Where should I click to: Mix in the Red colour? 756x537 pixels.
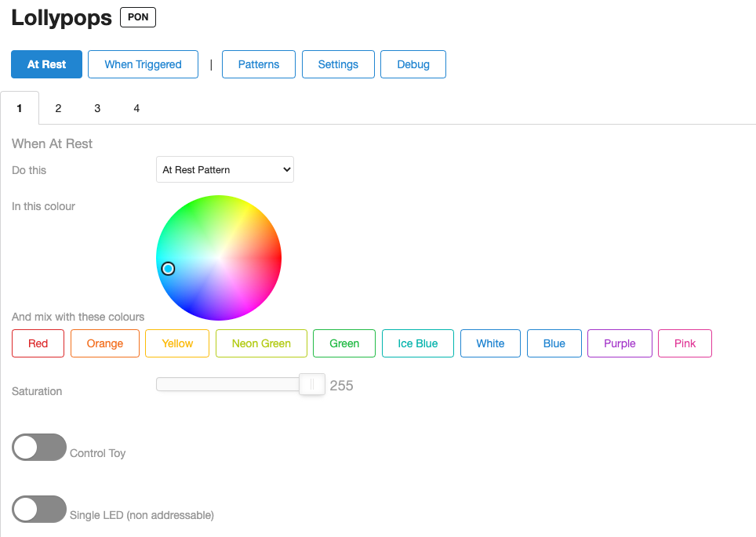(x=38, y=343)
